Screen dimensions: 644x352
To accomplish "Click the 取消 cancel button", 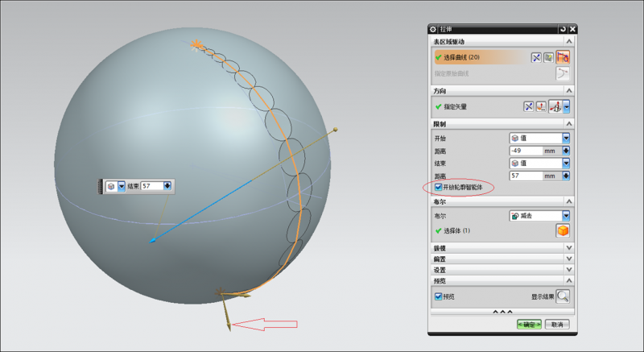I will 557,324.
